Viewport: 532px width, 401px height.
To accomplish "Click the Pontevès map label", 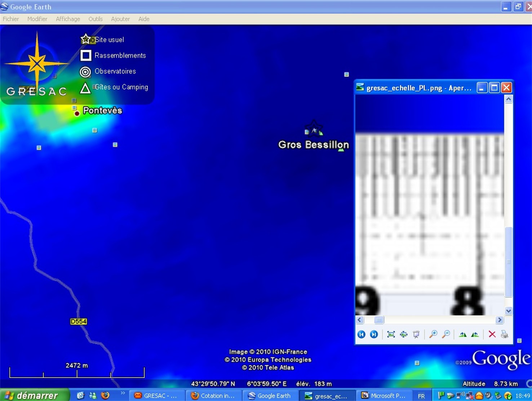I will [102, 110].
